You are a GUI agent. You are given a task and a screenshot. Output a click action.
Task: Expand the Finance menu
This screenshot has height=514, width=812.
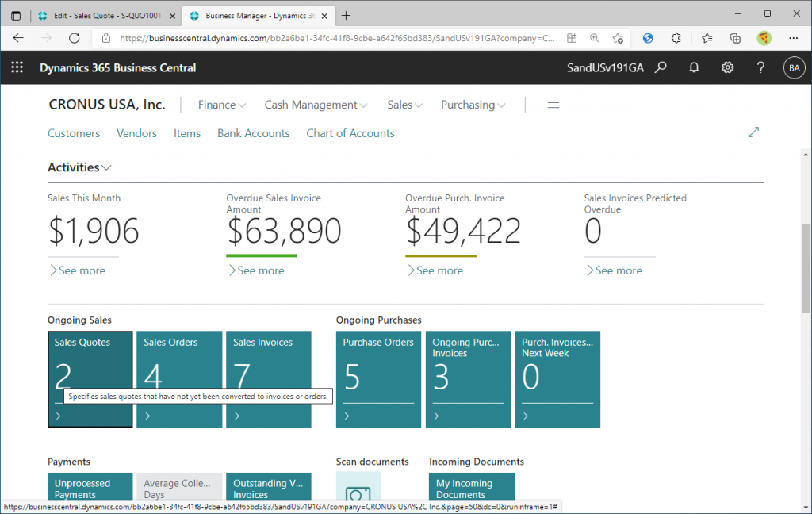tap(222, 105)
